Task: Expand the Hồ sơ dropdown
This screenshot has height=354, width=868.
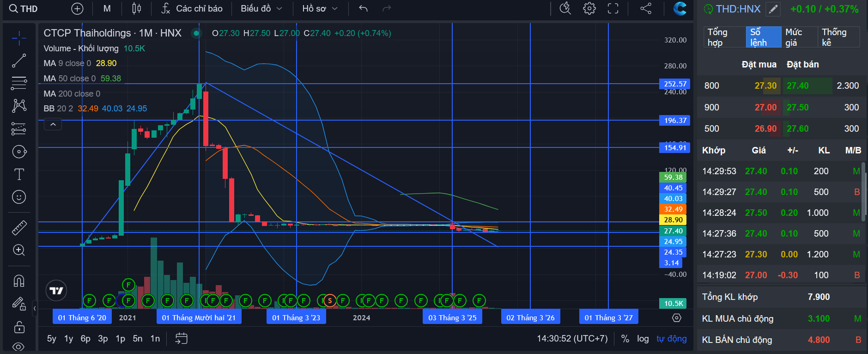Action: click(x=320, y=9)
